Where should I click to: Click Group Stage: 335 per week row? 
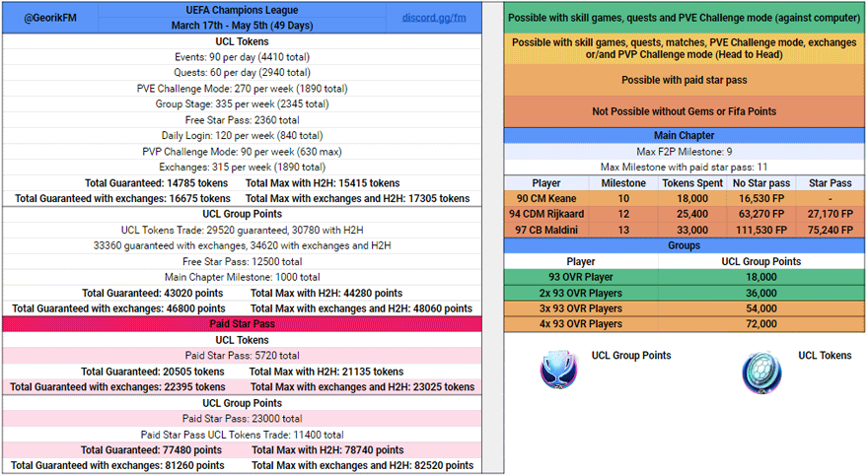point(242,103)
